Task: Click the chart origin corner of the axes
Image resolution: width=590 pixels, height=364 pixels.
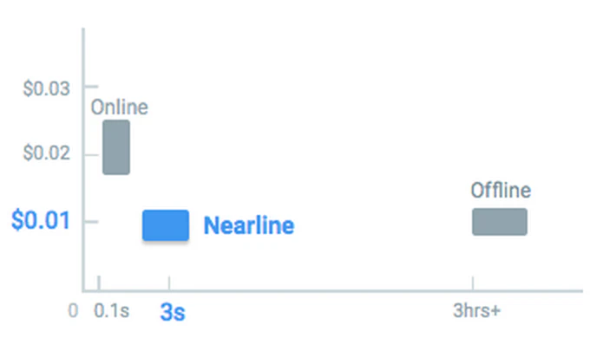Action: pos(83,291)
